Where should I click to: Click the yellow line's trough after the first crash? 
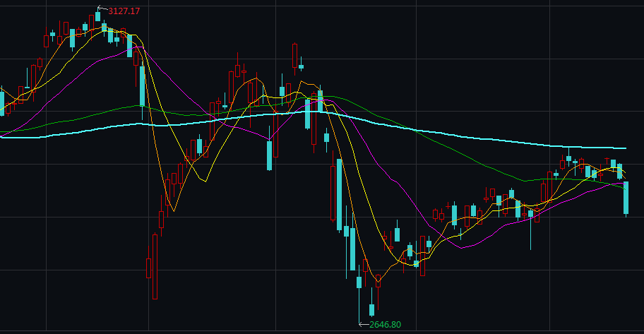(173, 210)
